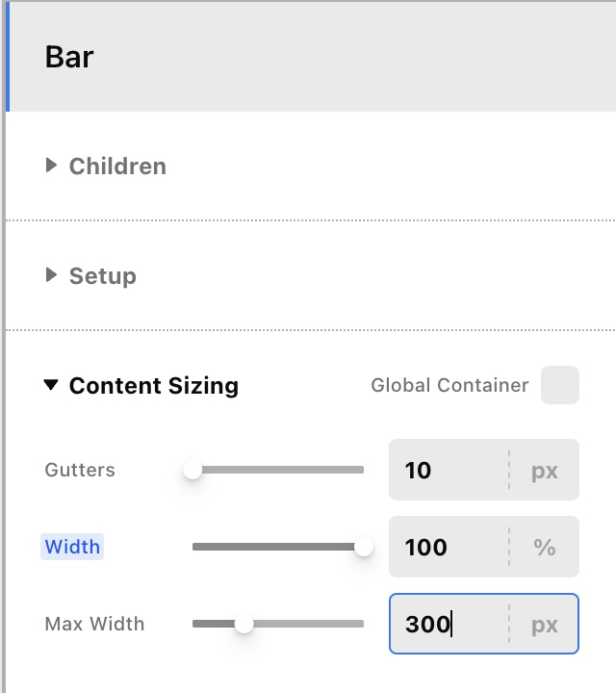Image resolution: width=616 pixels, height=693 pixels.
Task: Click the Max Width label
Action: point(94,624)
